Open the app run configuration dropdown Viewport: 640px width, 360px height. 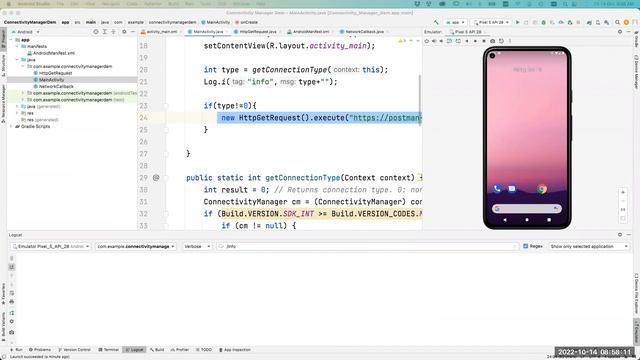[455, 22]
